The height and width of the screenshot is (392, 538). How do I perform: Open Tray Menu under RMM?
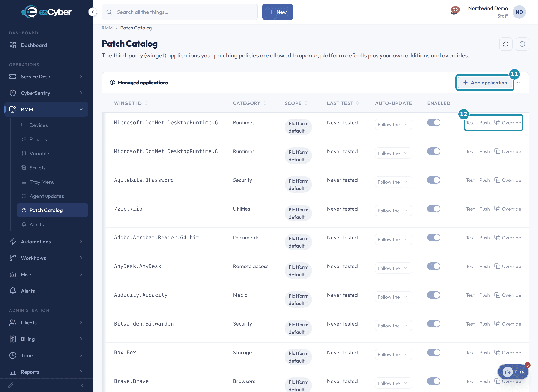tap(52, 182)
